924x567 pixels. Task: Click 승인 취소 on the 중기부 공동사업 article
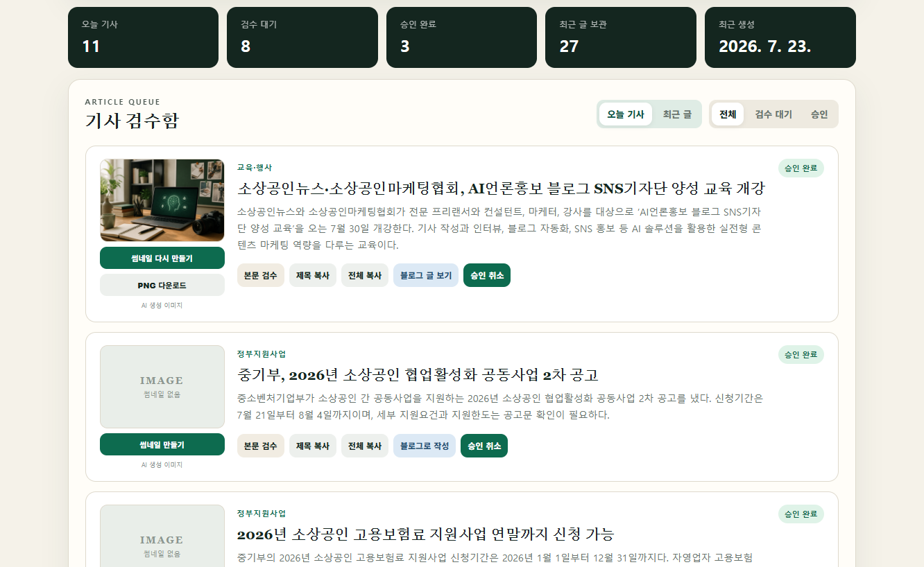[x=484, y=446]
